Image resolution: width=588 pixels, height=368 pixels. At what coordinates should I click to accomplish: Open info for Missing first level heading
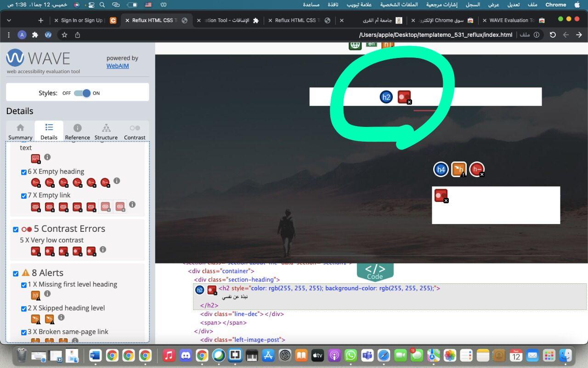coord(47,293)
